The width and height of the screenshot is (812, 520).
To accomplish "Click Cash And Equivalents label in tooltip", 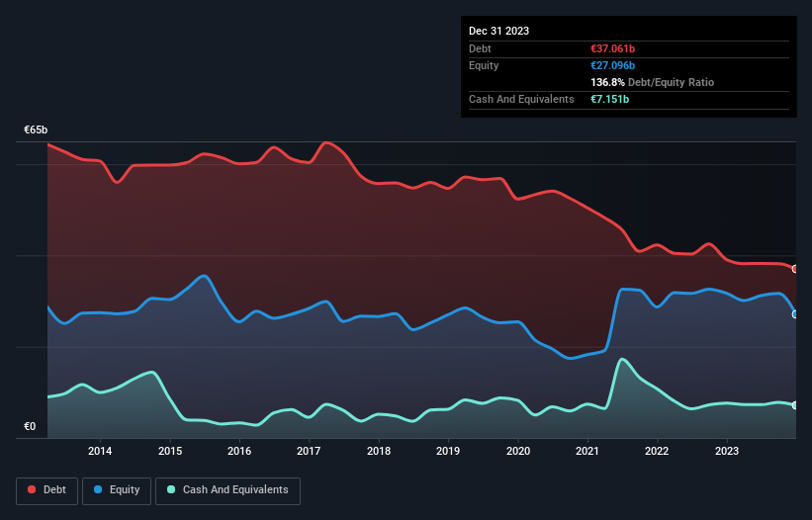I will tap(521, 99).
